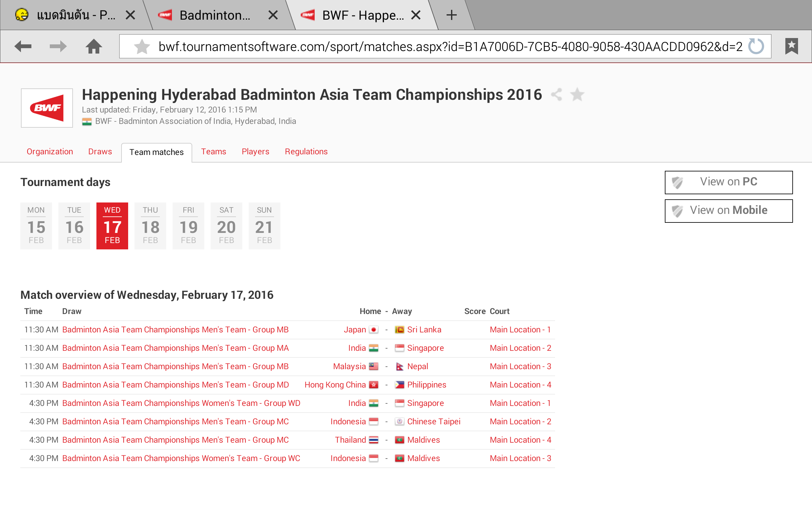Screen dimensions: 812x507
Task: Click the share icon beside the tournament title
Action: click(557, 94)
